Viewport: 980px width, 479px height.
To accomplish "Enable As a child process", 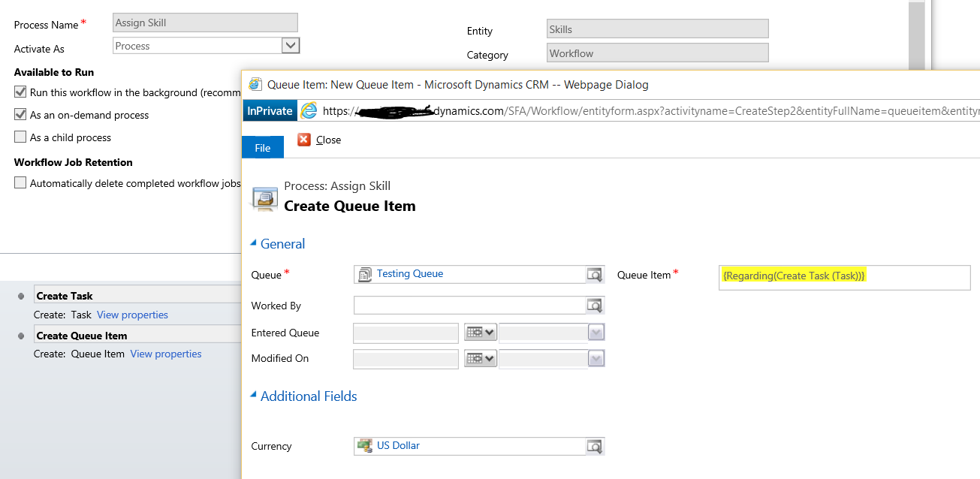I will (20, 137).
